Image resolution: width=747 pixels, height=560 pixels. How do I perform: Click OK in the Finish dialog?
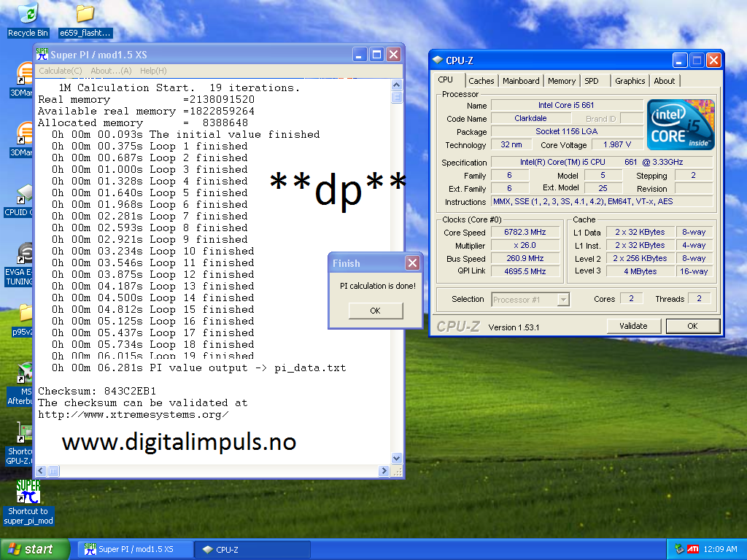pyautogui.click(x=376, y=311)
